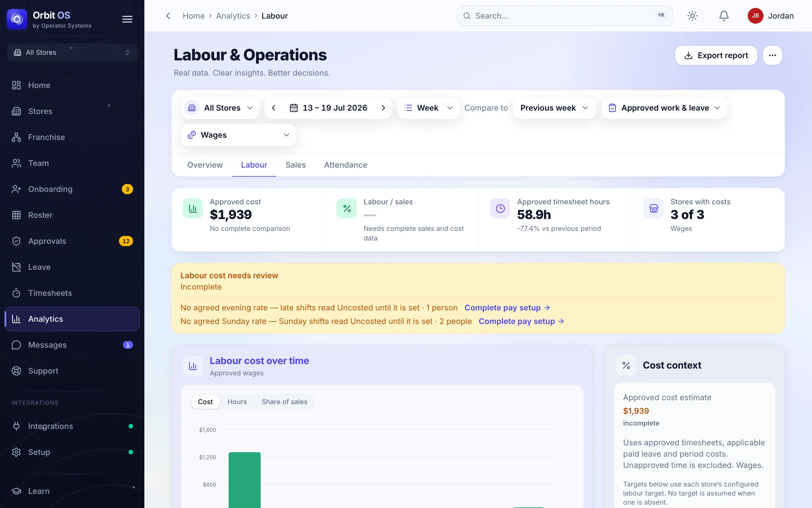Open Home in the sidebar

click(x=72, y=85)
